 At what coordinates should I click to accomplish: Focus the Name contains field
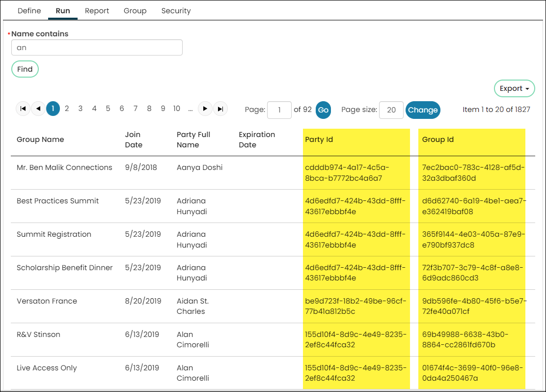coord(97,47)
